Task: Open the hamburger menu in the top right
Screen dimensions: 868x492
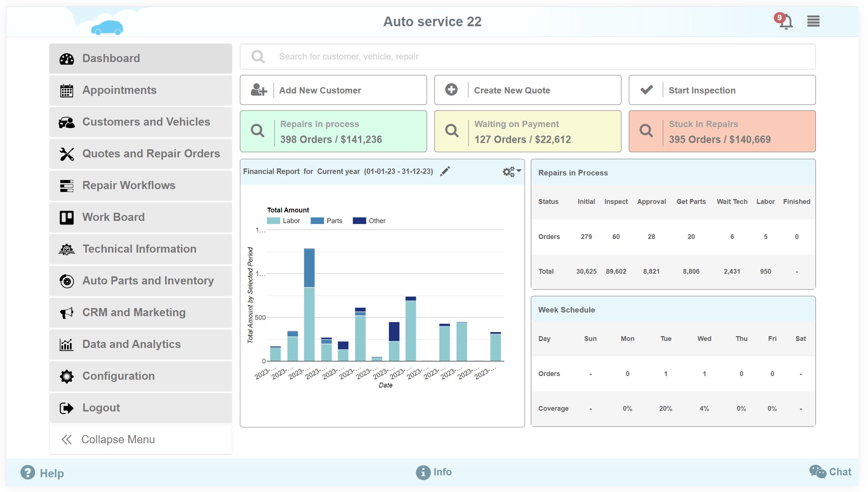Action: [813, 22]
